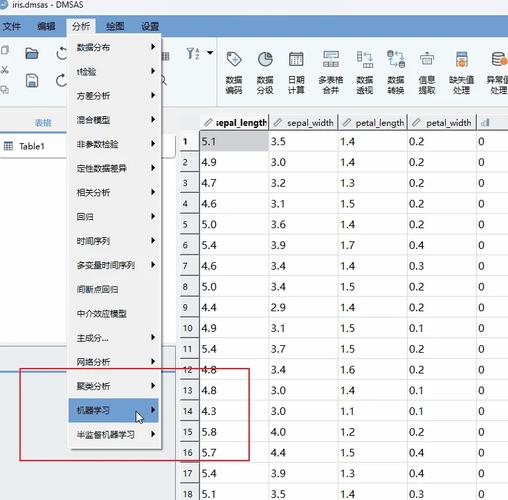Viewport: 508px width, 500px height.
Task: Close the open 分析 menu
Action: pyautogui.click(x=81, y=26)
